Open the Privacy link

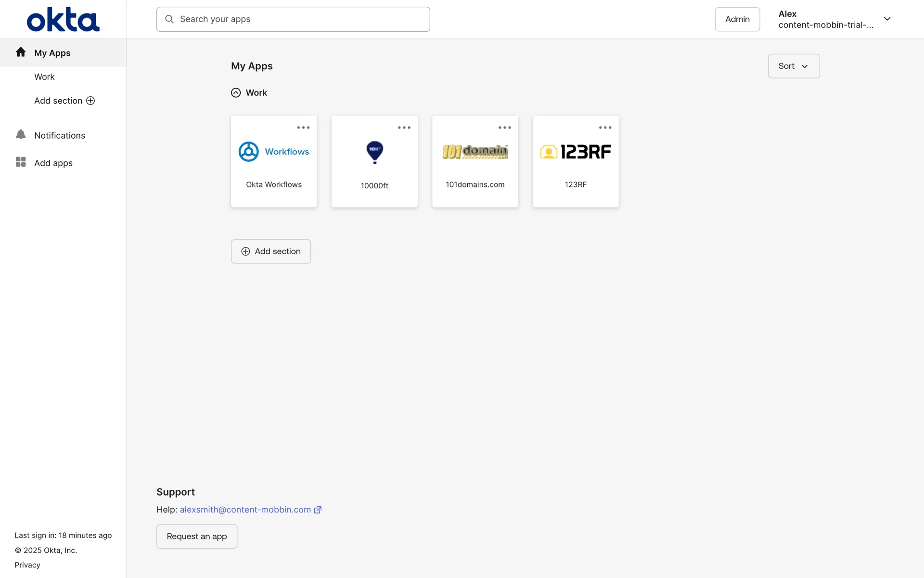[x=27, y=565]
